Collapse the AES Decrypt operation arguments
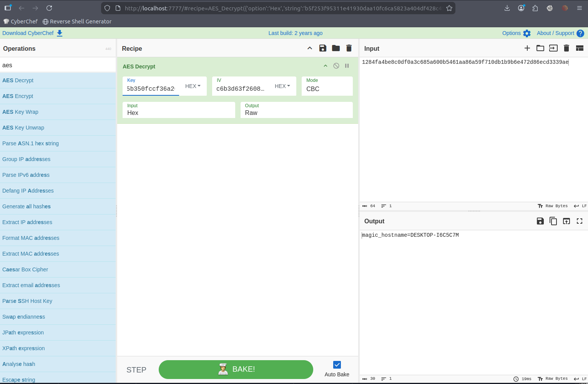This screenshot has width=588, height=384. (326, 66)
